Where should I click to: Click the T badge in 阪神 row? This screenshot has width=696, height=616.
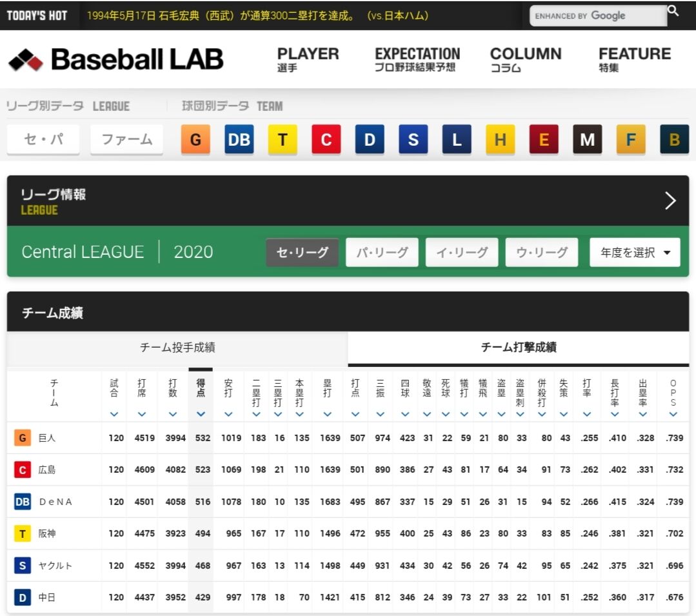[x=23, y=533]
